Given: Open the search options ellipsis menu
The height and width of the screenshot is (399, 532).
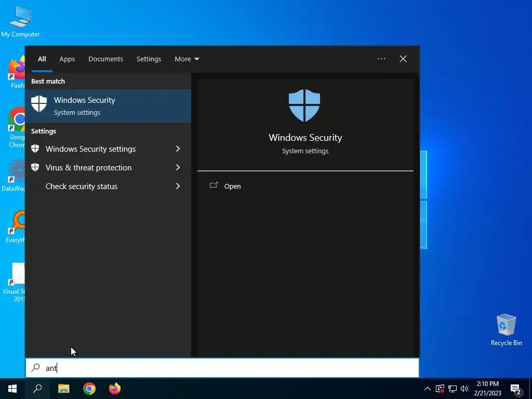Looking at the screenshot, I should pos(381,59).
